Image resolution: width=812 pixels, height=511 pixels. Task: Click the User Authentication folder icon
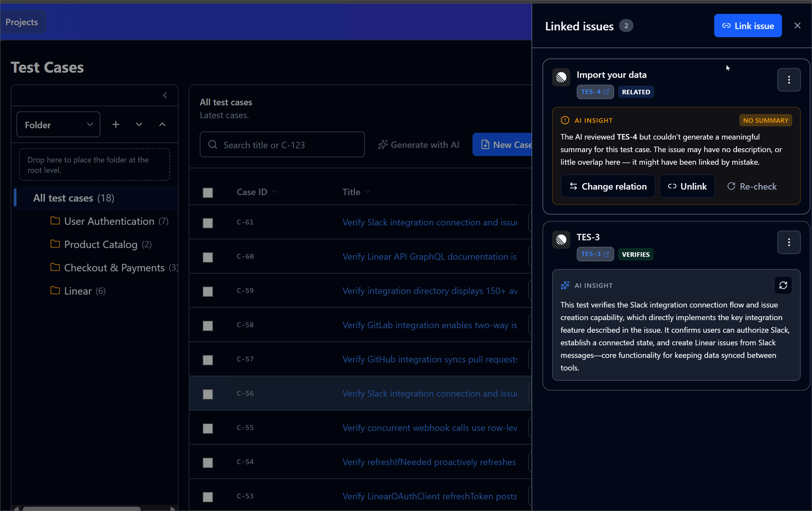click(x=55, y=221)
